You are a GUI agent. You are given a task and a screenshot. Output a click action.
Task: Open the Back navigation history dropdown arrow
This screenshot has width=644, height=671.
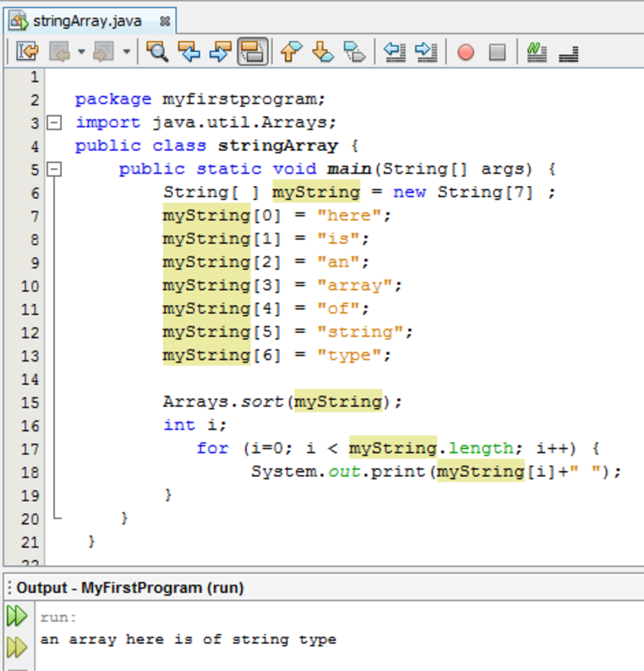tap(82, 52)
